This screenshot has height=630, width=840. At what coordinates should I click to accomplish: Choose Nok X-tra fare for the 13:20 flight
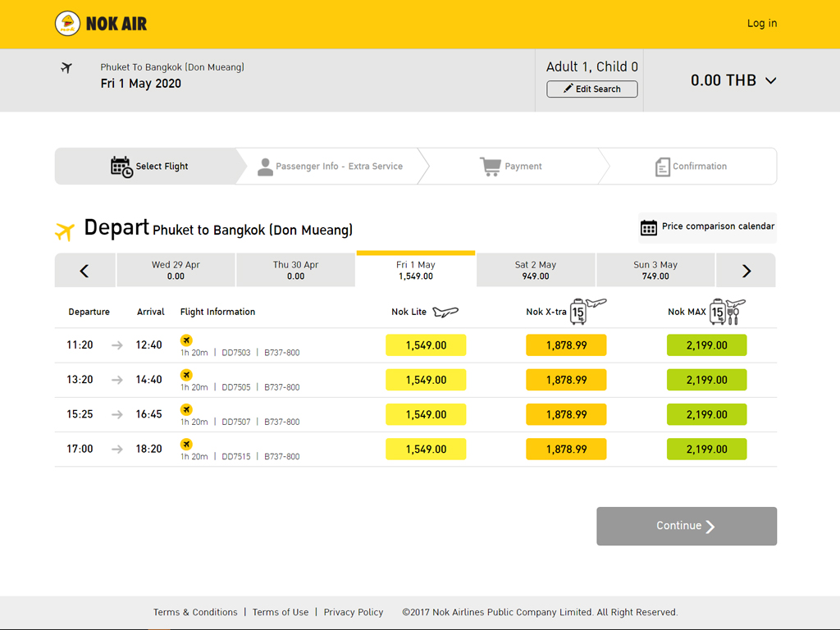566,380
